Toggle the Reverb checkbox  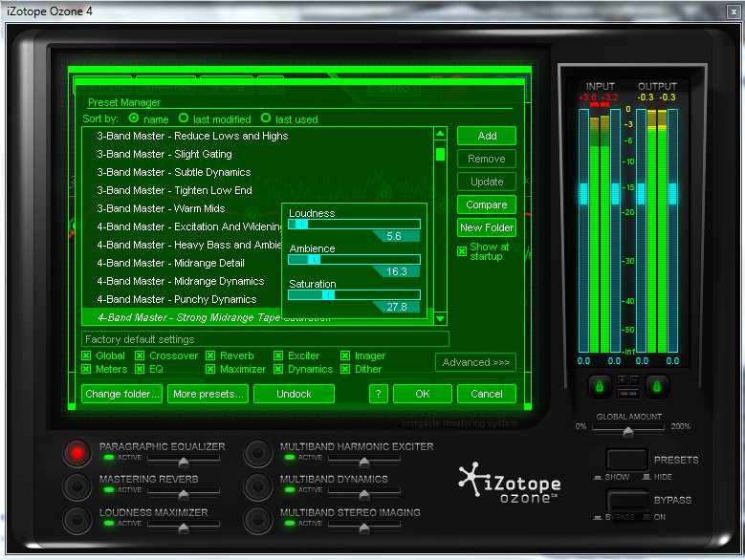tap(210, 355)
